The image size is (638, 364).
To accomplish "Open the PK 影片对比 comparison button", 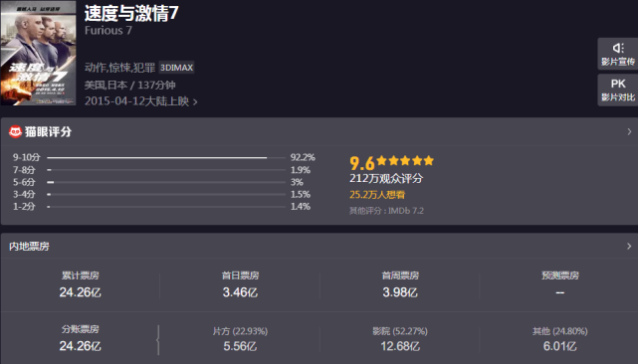I will pyautogui.click(x=618, y=90).
